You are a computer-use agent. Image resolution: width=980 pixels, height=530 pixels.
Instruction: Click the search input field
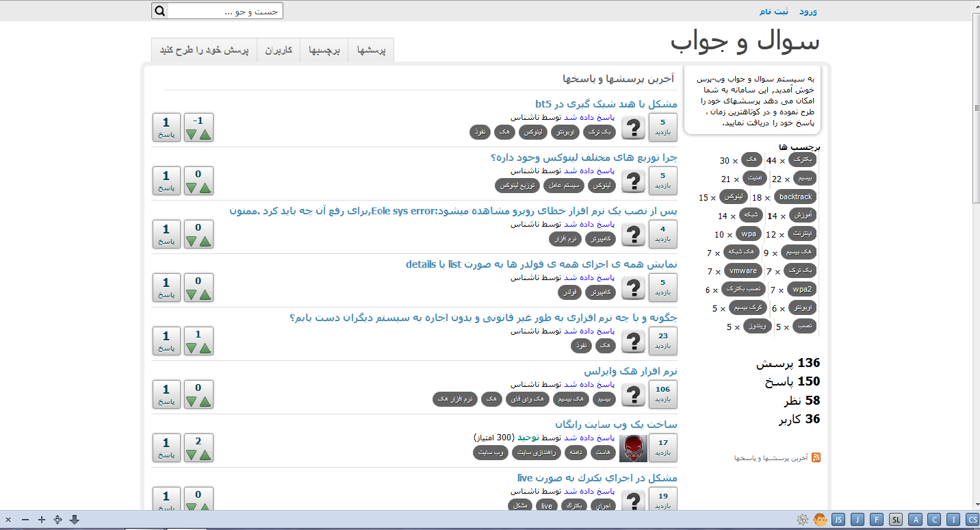[x=224, y=11]
